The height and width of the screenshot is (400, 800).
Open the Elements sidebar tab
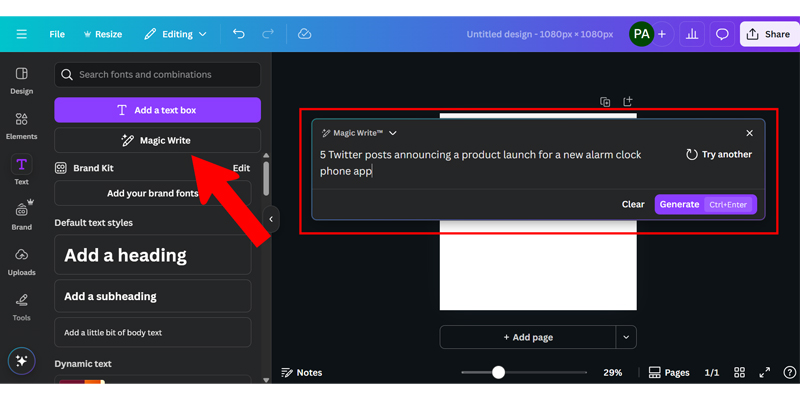21,126
